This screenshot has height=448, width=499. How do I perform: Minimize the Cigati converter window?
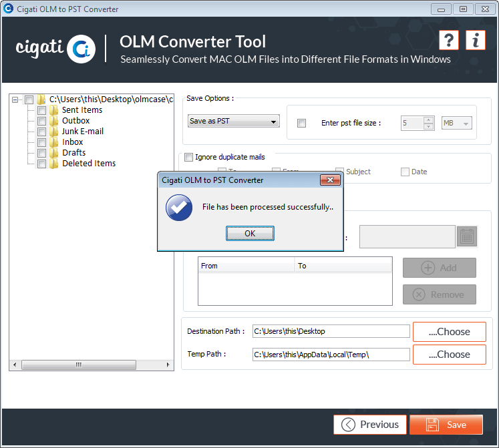coord(441,9)
